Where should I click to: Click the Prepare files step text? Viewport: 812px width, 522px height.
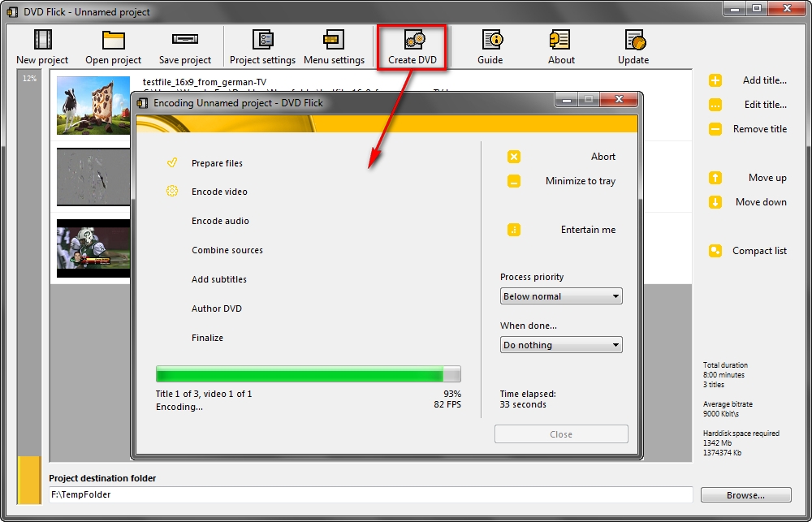point(217,163)
